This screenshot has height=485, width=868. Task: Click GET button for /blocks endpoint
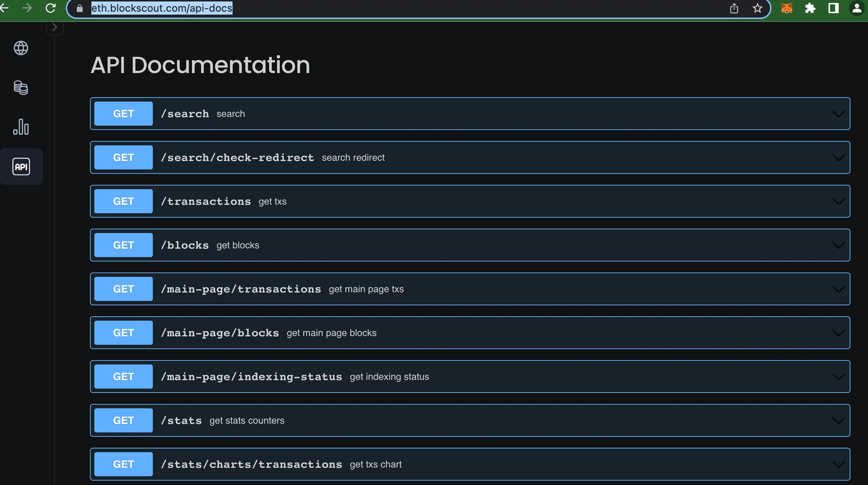124,245
